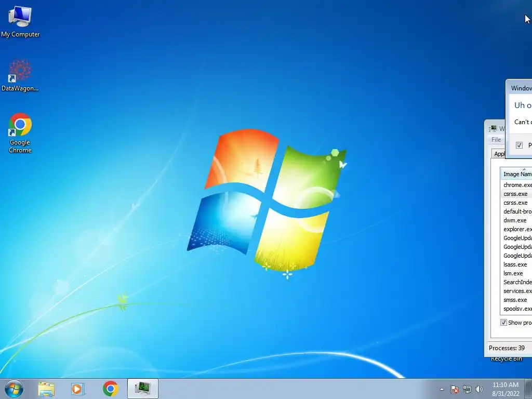Select dwm.exe in the process list
Screen dimensions: 532x399
coord(516,220)
